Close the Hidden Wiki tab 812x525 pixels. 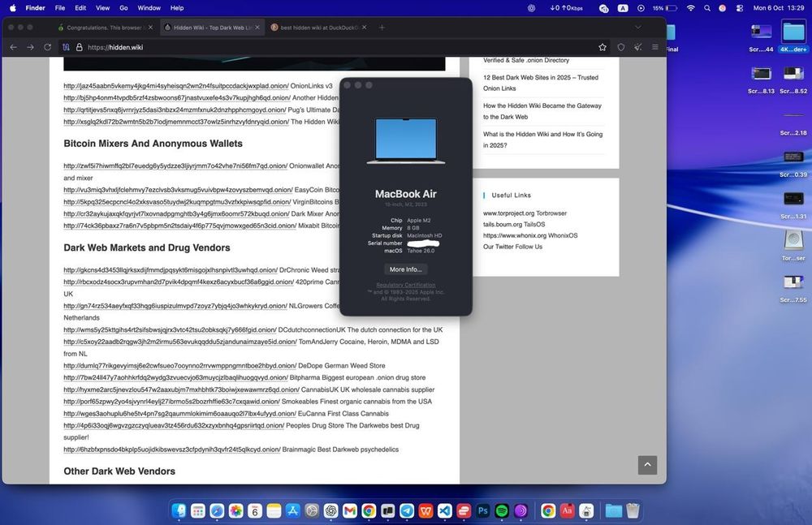click(257, 28)
